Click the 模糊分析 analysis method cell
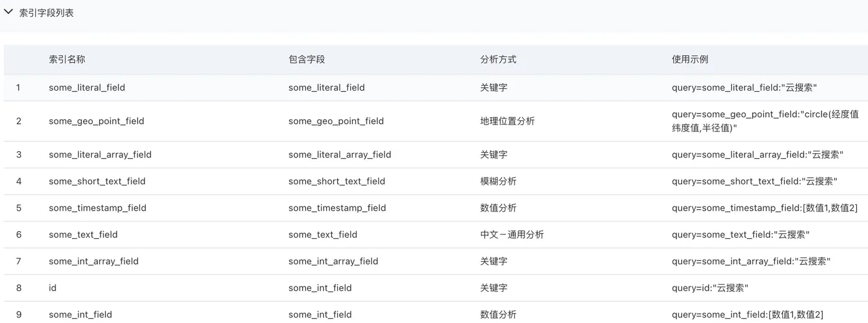The height and width of the screenshot is (323, 868). click(x=498, y=181)
